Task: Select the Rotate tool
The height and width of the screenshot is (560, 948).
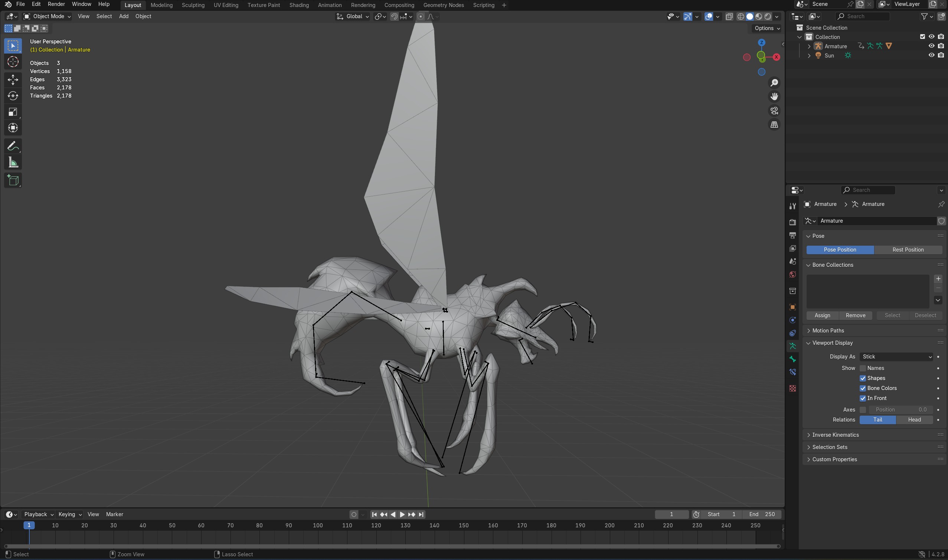Action: [x=13, y=96]
